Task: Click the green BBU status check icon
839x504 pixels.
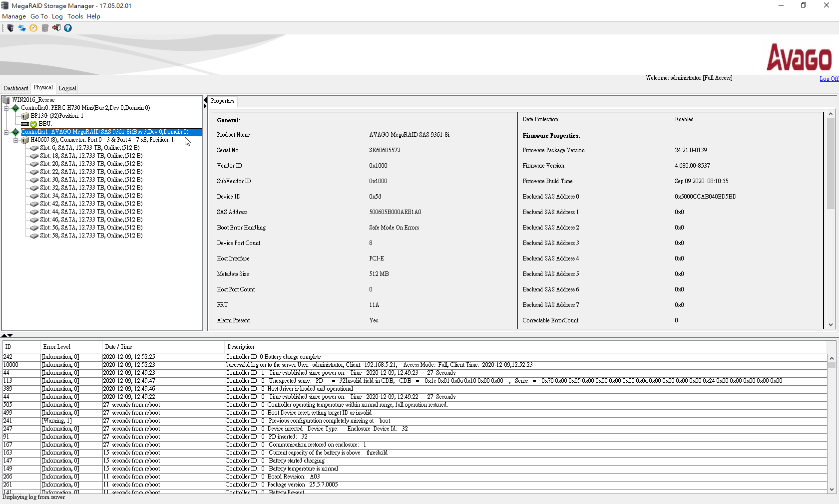Action: [33, 124]
